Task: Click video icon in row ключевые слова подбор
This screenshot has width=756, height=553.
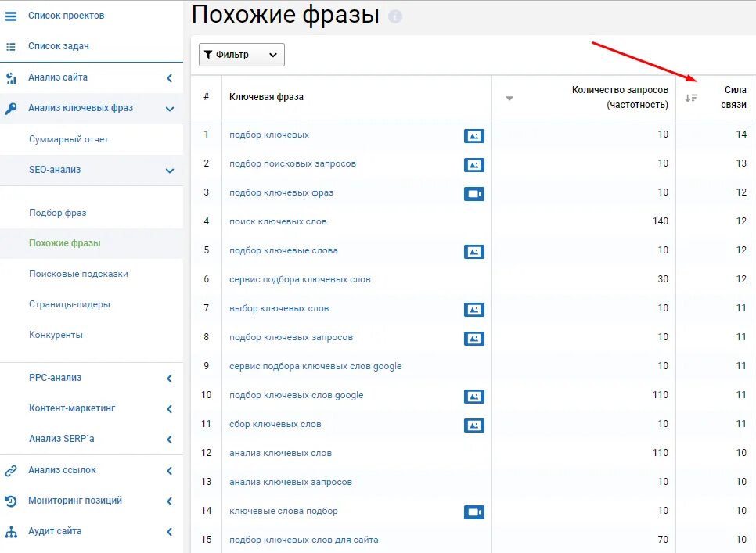Action: tap(474, 512)
